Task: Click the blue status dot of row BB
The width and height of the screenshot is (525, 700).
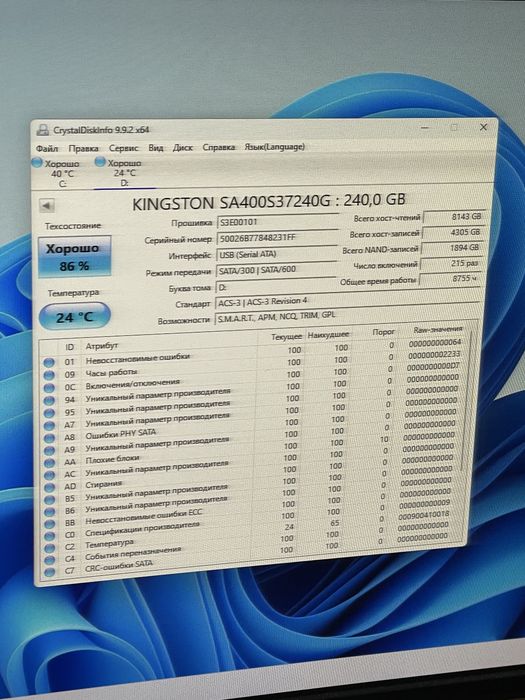Action: click(50, 523)
